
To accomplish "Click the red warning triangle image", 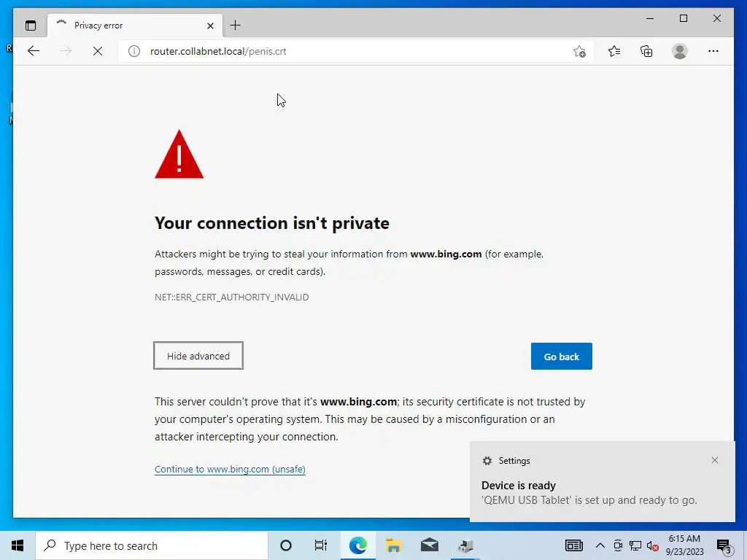I will pyautogui.click(x=179, y=155).
